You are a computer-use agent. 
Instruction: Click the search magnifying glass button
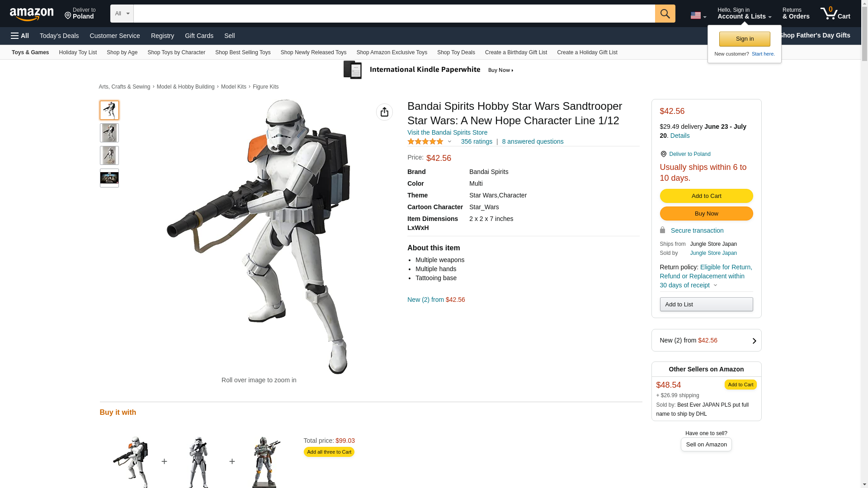click(x=665, y=14)
